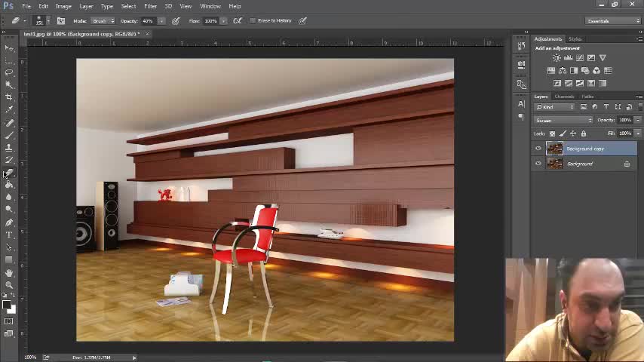This screenshot has height=362, width=644.
Task: Select the Clone Stamp tool
Action: 8,148
